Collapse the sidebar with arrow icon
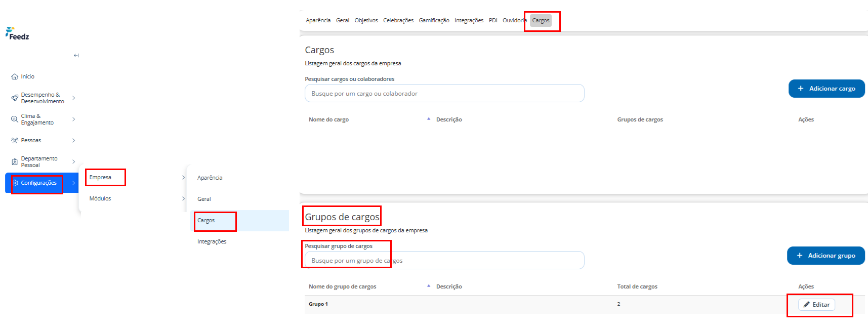The height and width of the screenshot is (331, 868). [x=76, y=56]
